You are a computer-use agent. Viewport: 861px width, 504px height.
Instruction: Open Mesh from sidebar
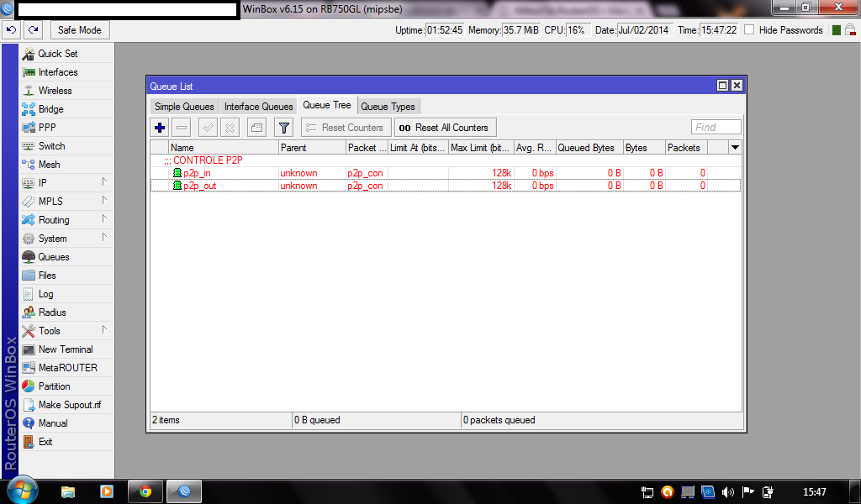(66, 165)
